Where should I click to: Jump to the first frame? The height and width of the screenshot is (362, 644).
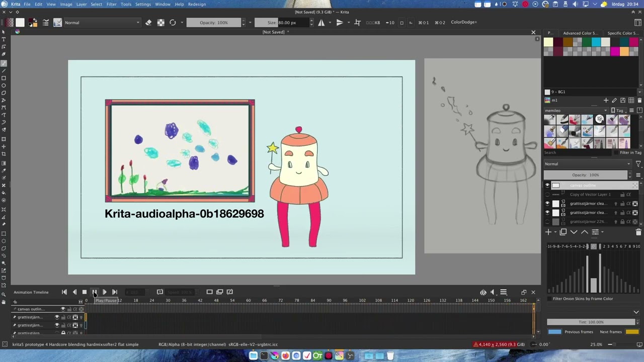click(x=64, y=292)
